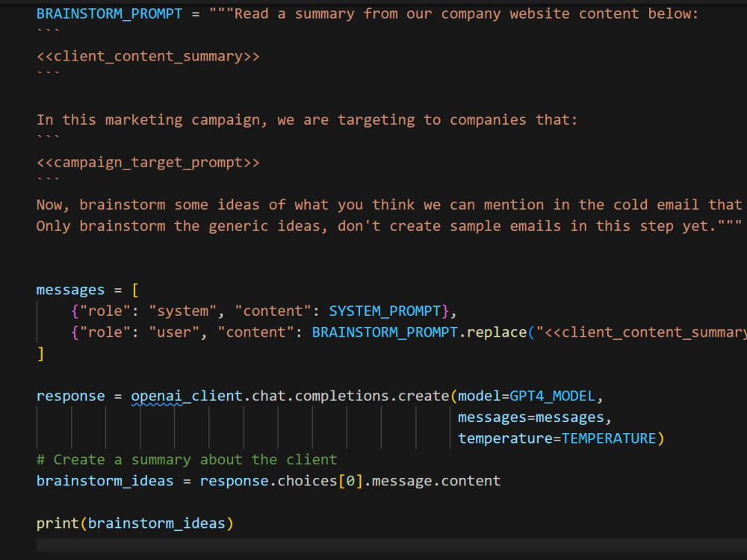
Task: Click the closing yellow bracket of messages list
Action: click(x=40, y=353)
